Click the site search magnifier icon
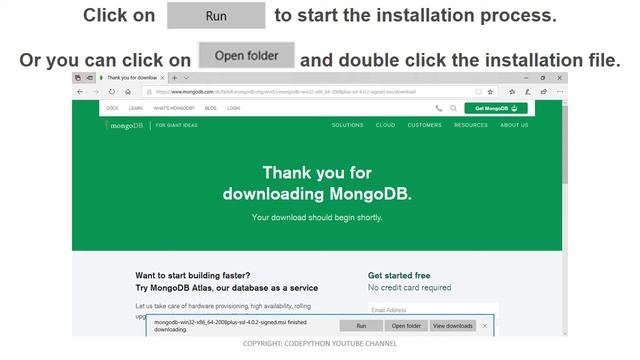The width and height of the screenshot is (640, 360). pos(453,108)
